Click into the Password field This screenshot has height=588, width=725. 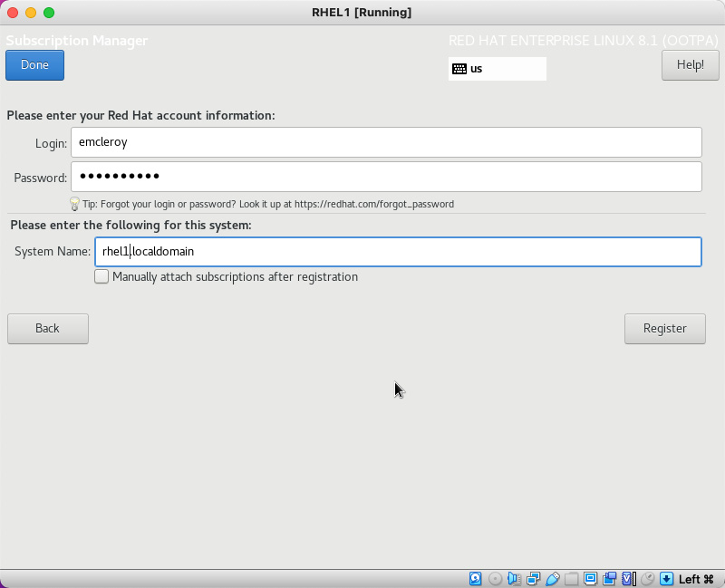pos(386,177)
